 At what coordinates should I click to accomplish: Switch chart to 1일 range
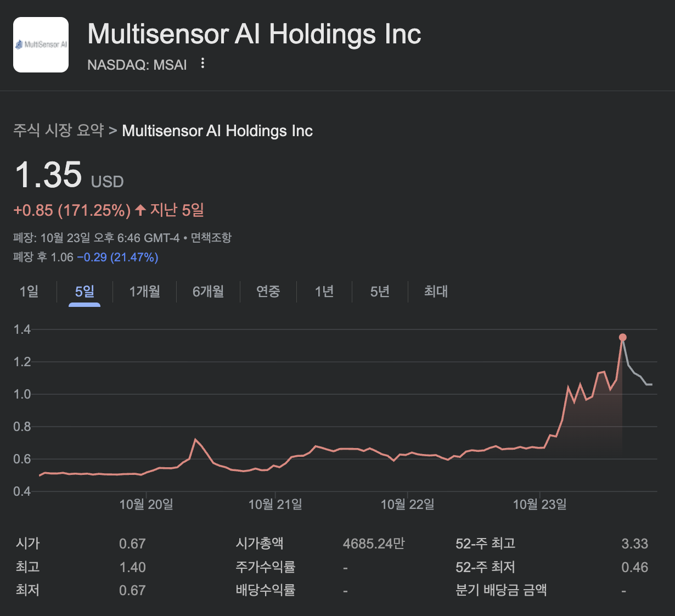29,292
